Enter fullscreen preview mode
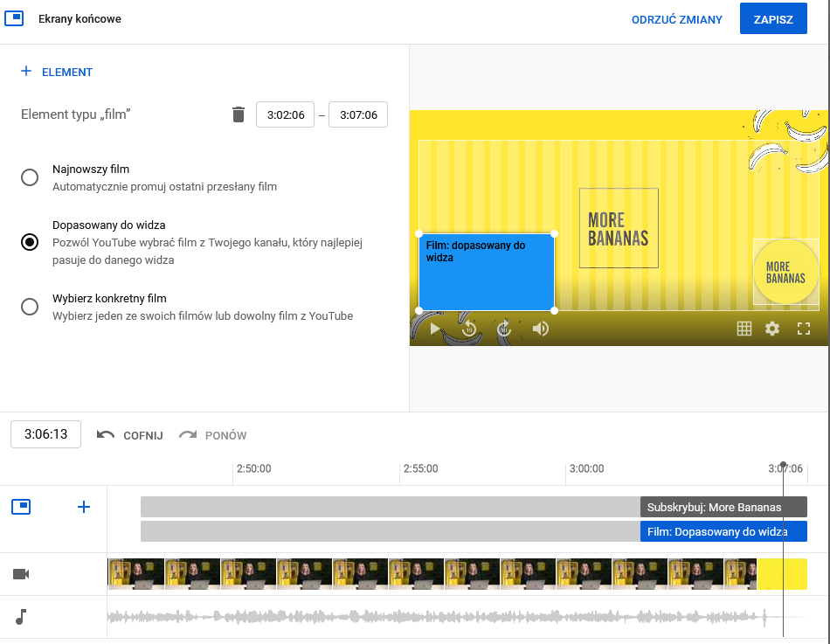The image size is (830, 644). coord(804,329)
